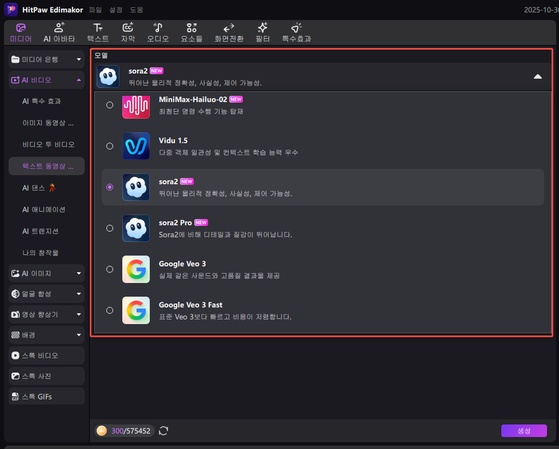Image resolution: width=559 pixels, height=449 pixels.
Task: Select the highlighted 텍스트 동영상 sidebar item
Action: [x=46, y=166]
